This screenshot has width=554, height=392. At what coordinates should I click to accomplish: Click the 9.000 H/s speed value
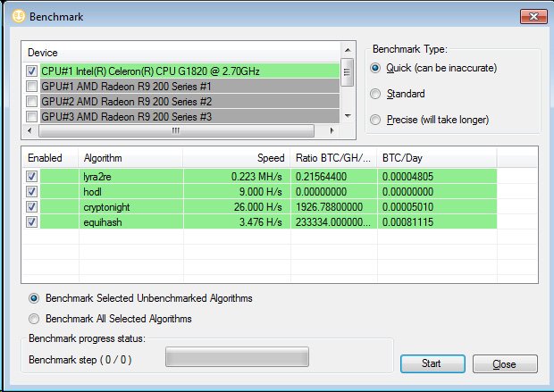(260, 191)
